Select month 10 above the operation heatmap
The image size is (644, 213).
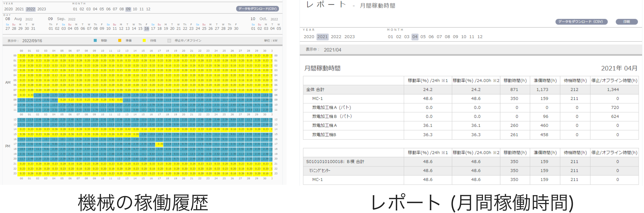(x=135, y=9)
